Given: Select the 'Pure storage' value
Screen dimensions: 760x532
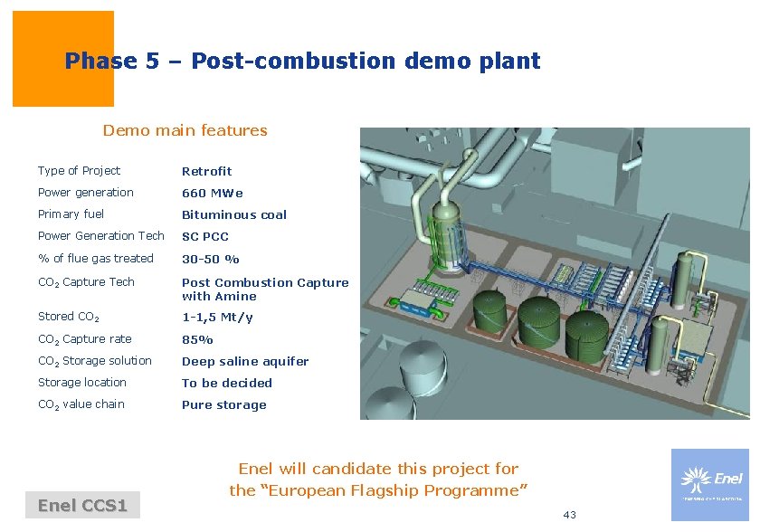Looking at the screenshot, I should (224, 405).
